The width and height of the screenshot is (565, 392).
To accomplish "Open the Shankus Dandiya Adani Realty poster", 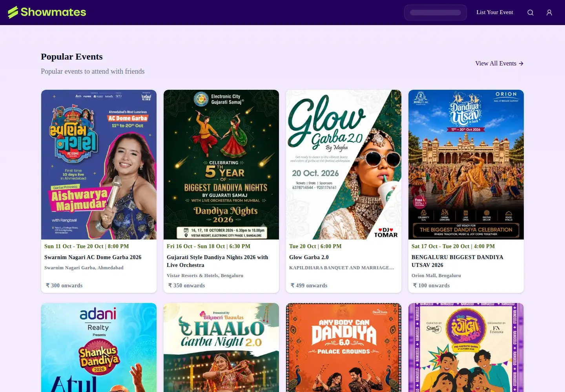I will pyautogui.click(x=99, y=347).
